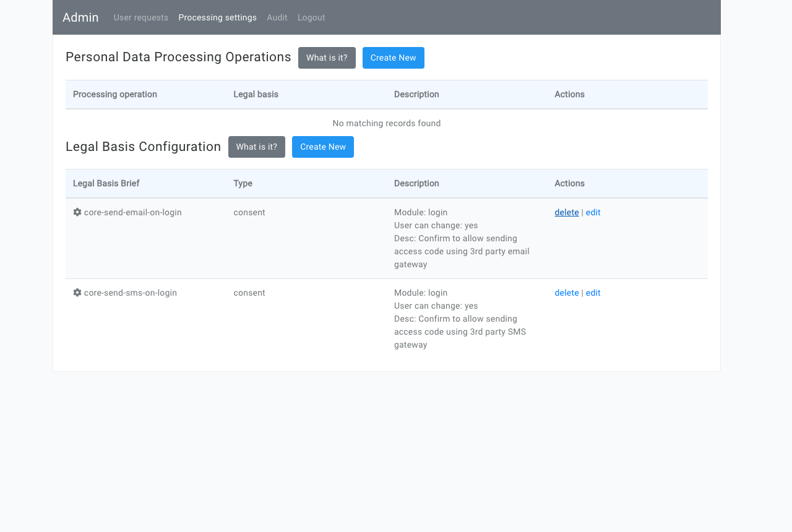
Task: Select the core-send-sms-on-login brief text
Action: pyautogui.click(x=131, y=293)
